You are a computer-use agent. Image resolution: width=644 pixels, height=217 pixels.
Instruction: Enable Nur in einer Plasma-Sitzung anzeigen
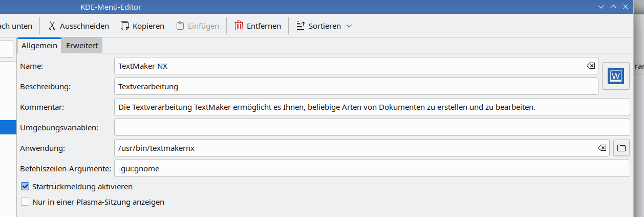click(x=25, y=202)
